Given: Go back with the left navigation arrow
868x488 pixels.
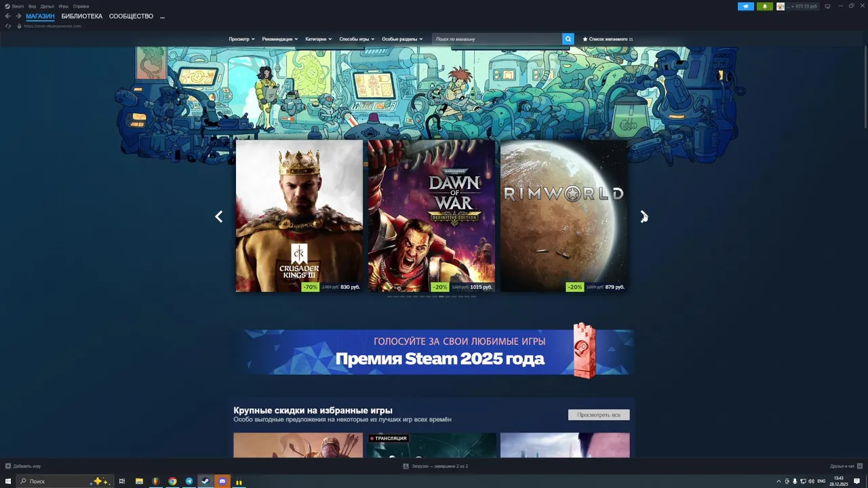Looking at the screenshot, I should click(x=8, y=16).
